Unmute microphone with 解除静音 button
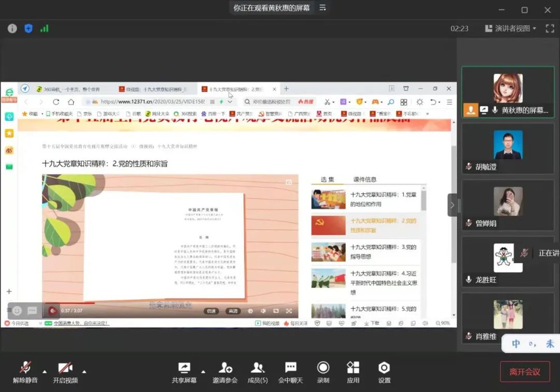This screenshot has height=392, width=560. coord(25,372)
